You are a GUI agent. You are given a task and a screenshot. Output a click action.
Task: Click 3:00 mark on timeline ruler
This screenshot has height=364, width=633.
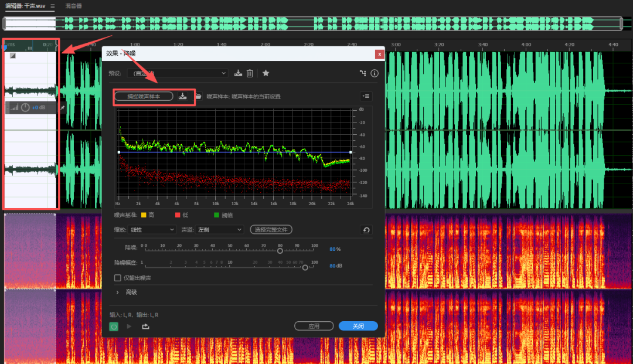click(x=396, y=45)
